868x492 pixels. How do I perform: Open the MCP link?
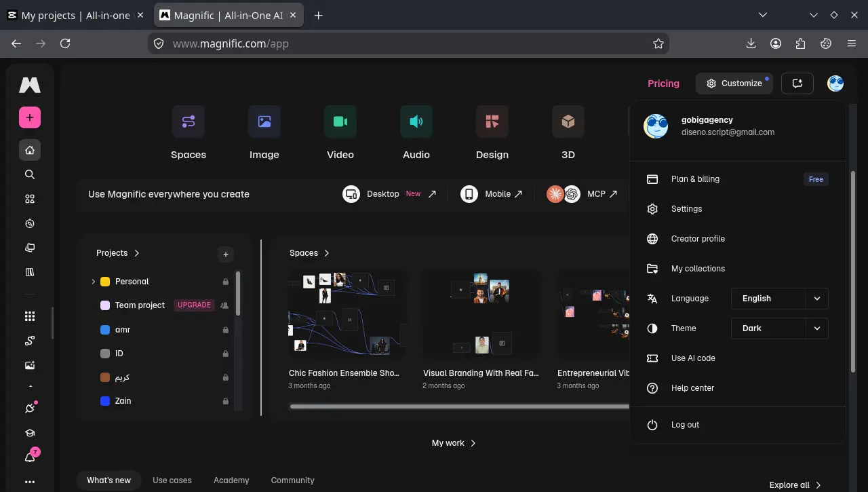tap(583, 194)
